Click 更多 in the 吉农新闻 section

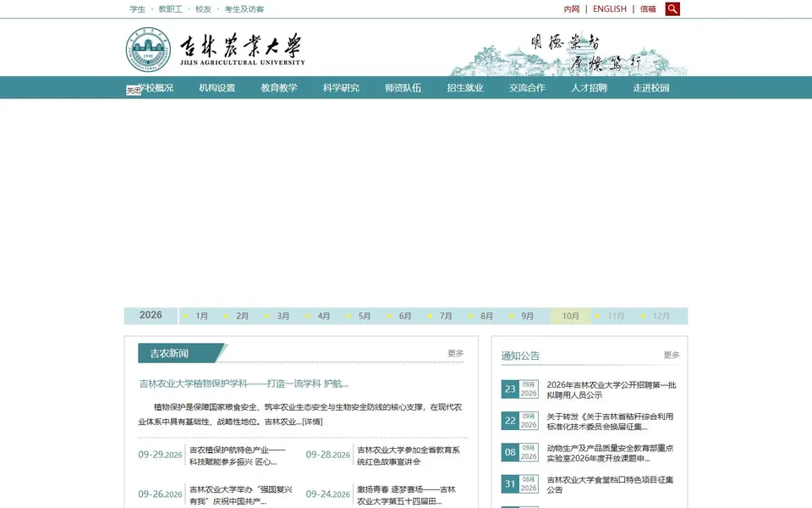(x=455, y=353)
